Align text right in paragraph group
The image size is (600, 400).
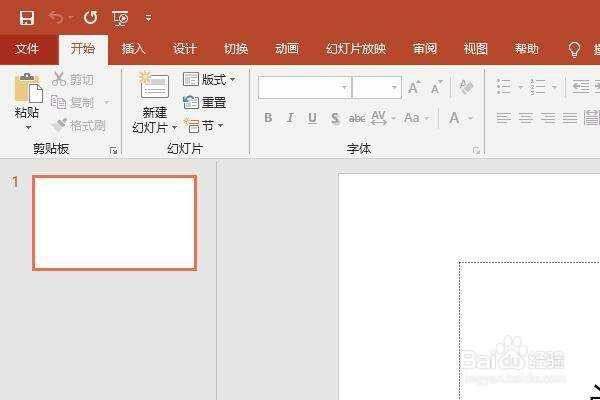pos(548,118)
